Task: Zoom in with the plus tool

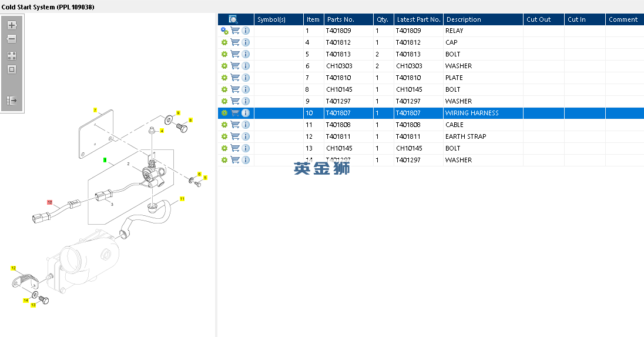Action: pos(12,25)
